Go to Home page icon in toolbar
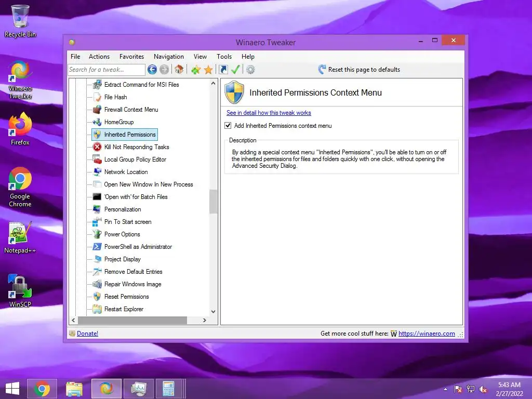This screenshot has width=532, height=399. click(179, 70)
